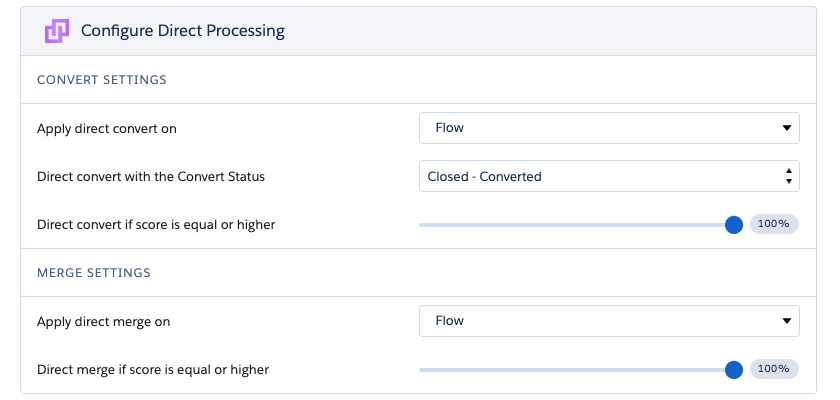The image size is (840, 400).
Task: Select the MERGE SETTINGS section header
Action: (x=94, y=273)
